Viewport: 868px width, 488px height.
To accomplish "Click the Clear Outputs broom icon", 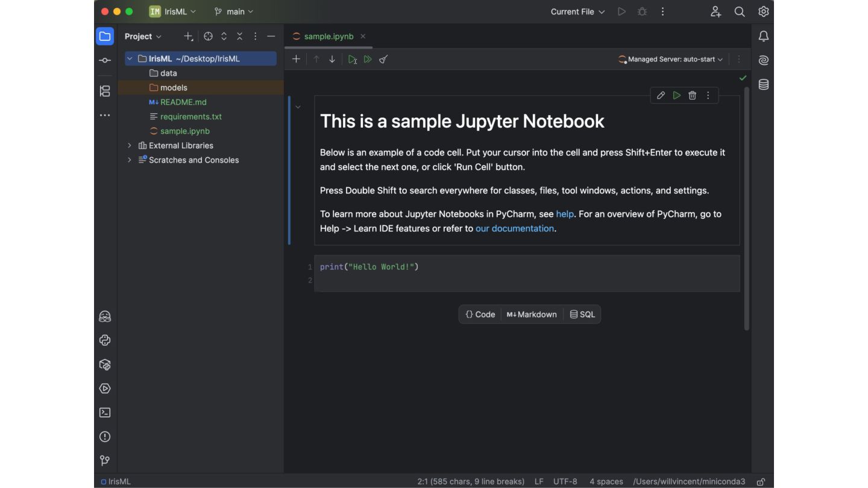I will pos(383,59).
